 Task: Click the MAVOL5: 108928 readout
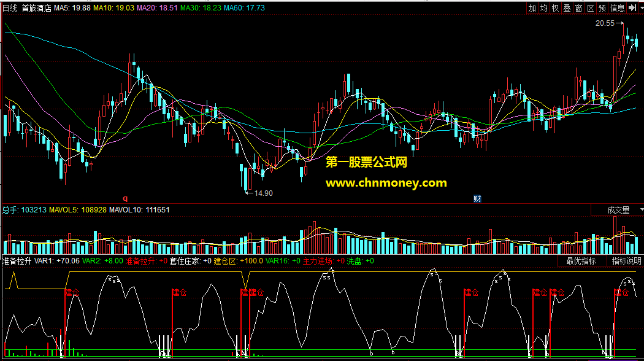click(78, 210)
